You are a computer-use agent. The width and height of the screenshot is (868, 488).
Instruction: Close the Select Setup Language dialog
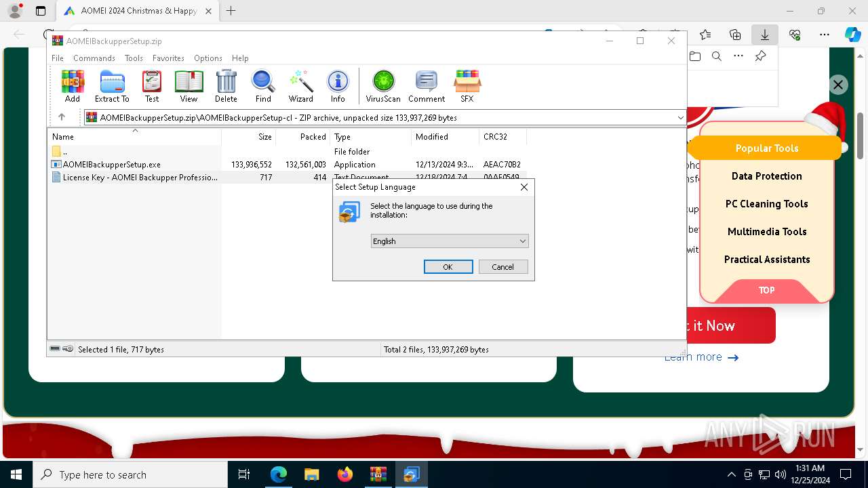(524, 187)
